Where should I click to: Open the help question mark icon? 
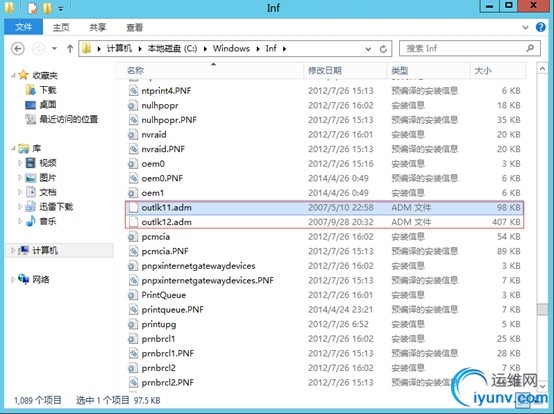[x=541, y=27]
